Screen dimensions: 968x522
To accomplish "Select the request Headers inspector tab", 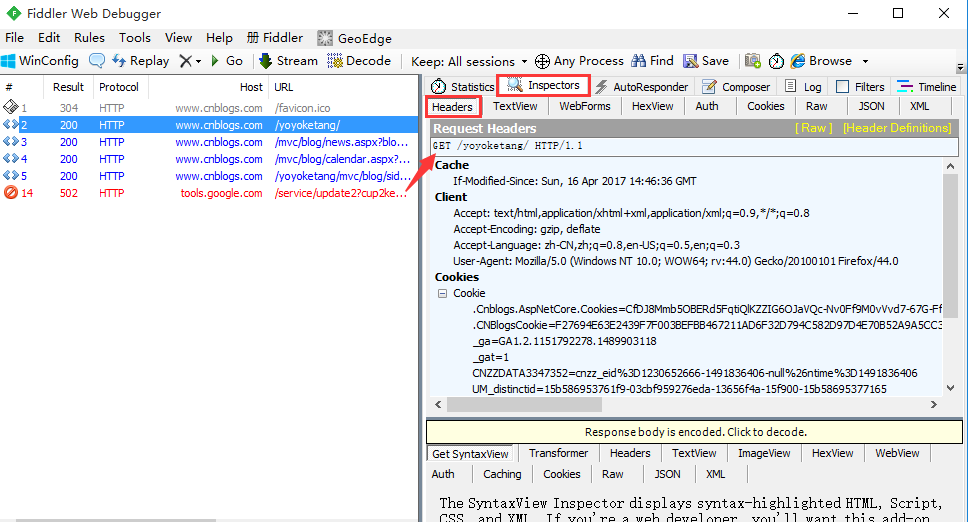I will [x=453, y=107].
